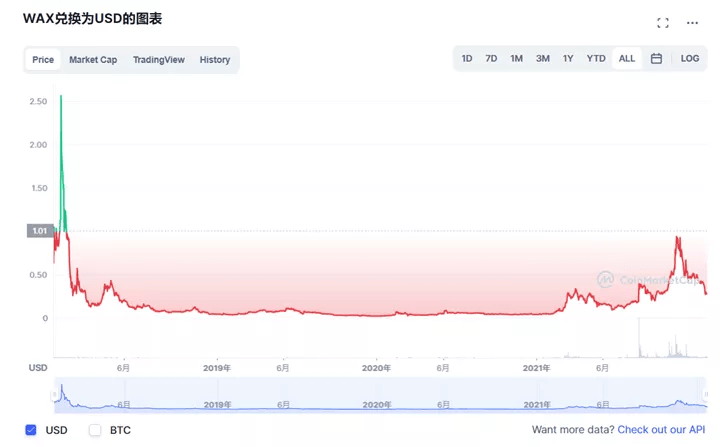The width and height of the screenshot is (720, 447).
Task: Switch to the Market Cap tab
Action: click(x=93, y=60)
